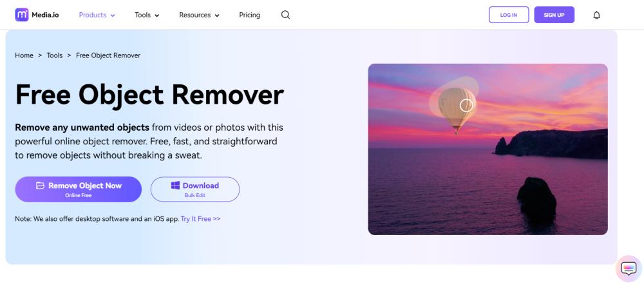Click the Media.io brand name text
The width and height of the screenshot is (644, 286).
click(45, 15)
